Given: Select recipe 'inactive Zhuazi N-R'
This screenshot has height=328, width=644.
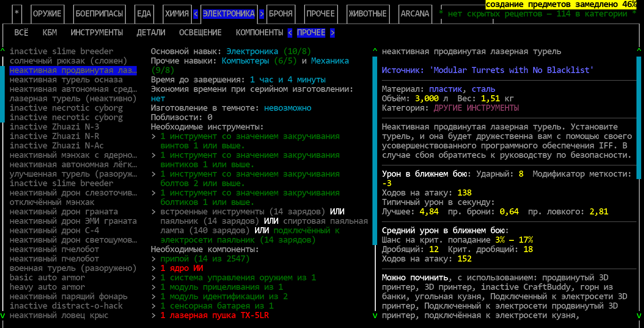Looking at the screenshot, I should [54, 136].
